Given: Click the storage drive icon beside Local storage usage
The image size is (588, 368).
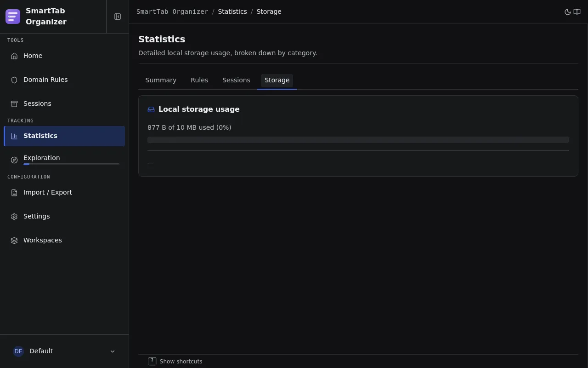Looking at the screenshot, I should [x=151, y=109].
